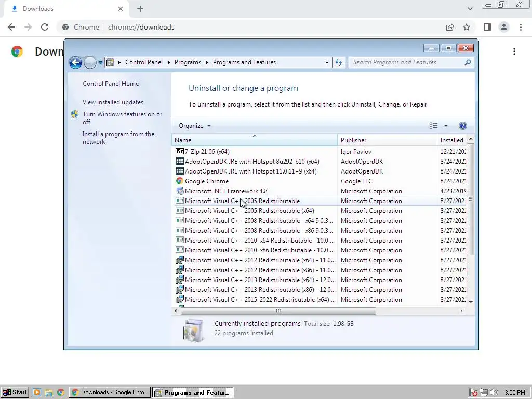Open View installed updates link

point(113,102)
